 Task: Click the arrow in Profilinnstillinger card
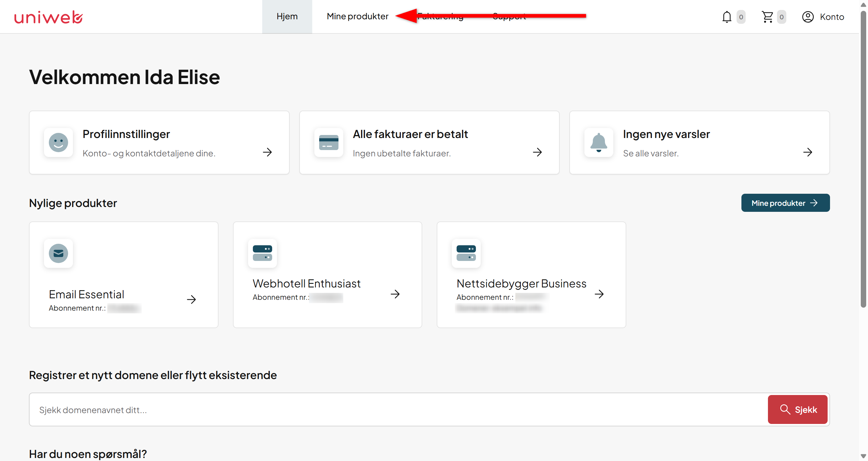pyautogui.click(x=268, y=152)
